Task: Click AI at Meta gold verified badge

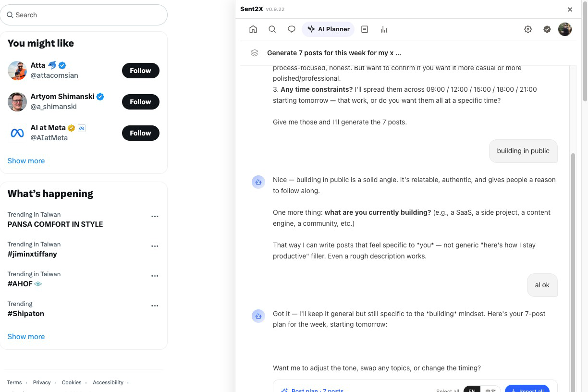Action: coord(71,128)
